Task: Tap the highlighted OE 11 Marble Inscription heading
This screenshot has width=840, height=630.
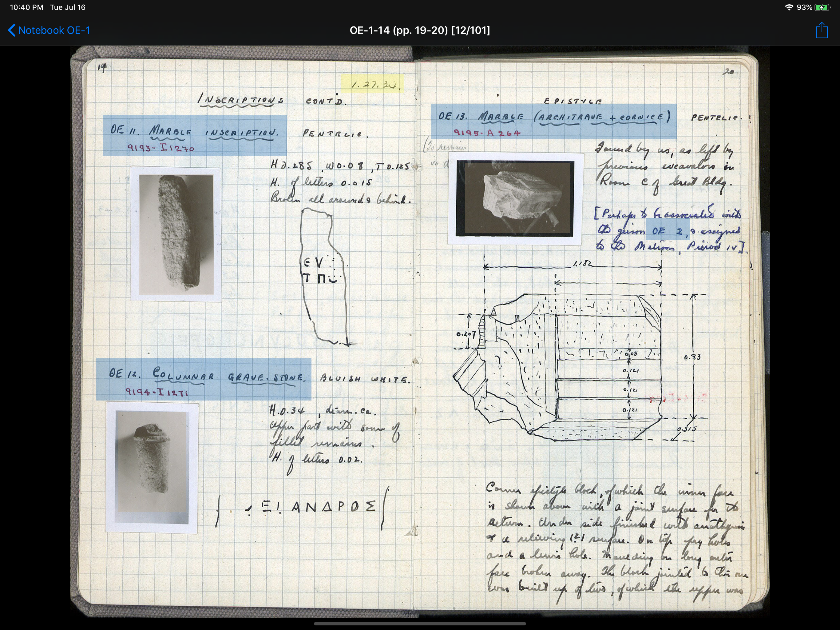Action: (x=195, y=136)
